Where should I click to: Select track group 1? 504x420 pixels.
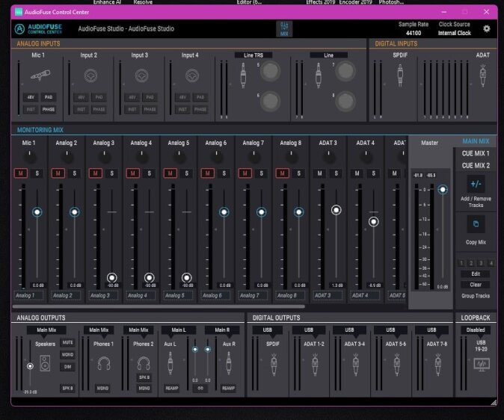[461, 263]
